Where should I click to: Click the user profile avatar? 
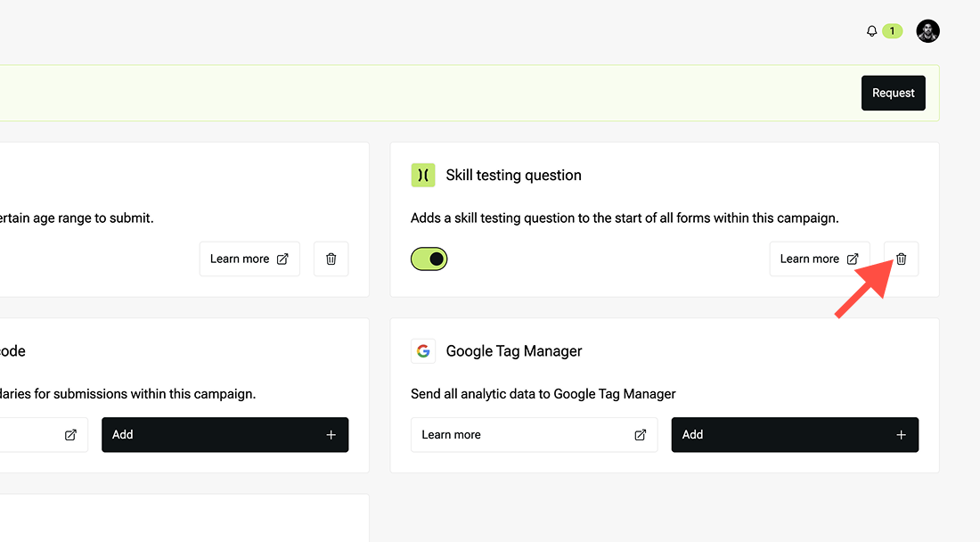pyautogui.click(x=927, y=31)
